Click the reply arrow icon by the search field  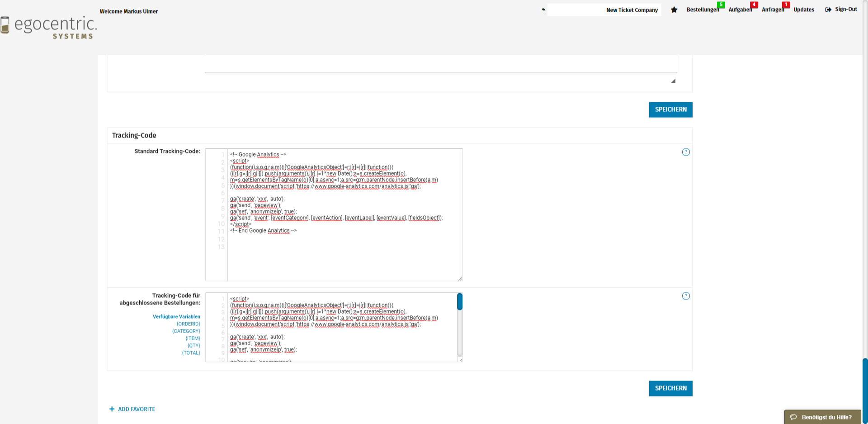click(x=543, y=10)
